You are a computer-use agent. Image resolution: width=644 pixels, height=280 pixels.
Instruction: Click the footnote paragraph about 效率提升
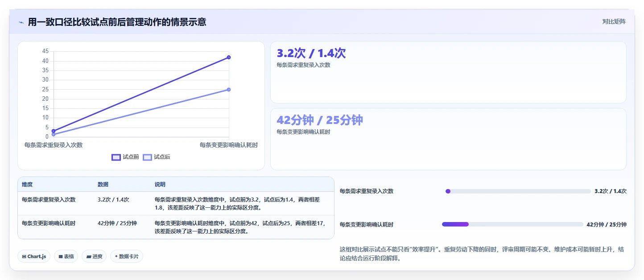[x=482, y=254]
